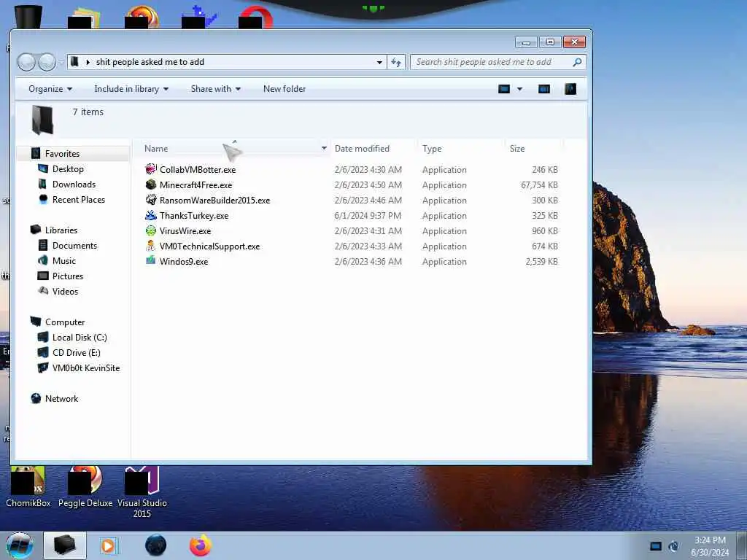The width and height of the screenshot is (747, 560).
Task: Select the ThanksTurkey.exe file icon
Action: click(150, 215)
